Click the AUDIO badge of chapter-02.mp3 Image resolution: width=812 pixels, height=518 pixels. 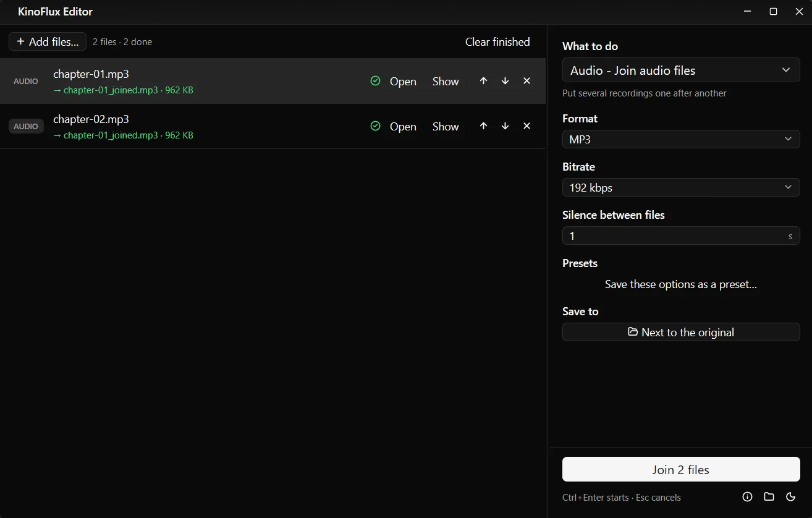[26, 126]
